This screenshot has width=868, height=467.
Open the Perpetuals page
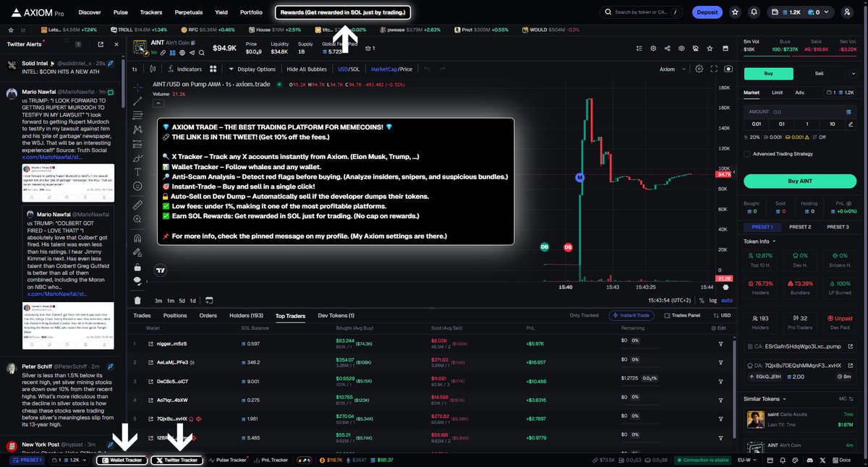click(x=188, y=12)
